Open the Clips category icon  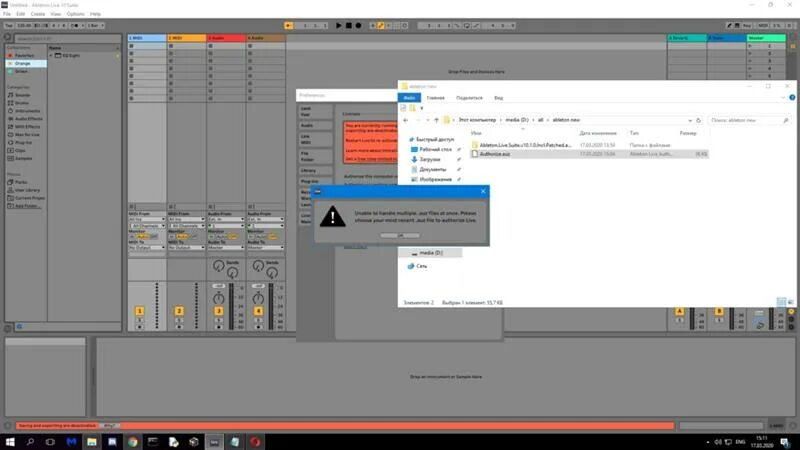point(10,151)
